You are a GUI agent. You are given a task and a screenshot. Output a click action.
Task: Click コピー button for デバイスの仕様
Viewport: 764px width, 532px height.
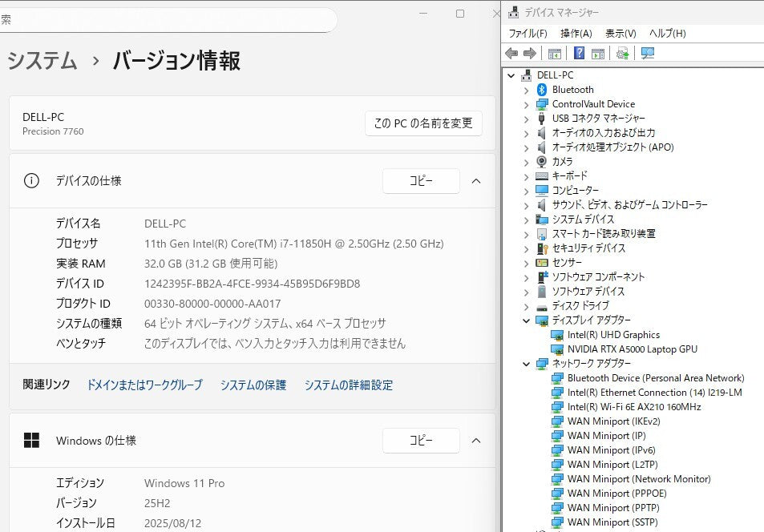pyautogui.click(x=421, y=181)
